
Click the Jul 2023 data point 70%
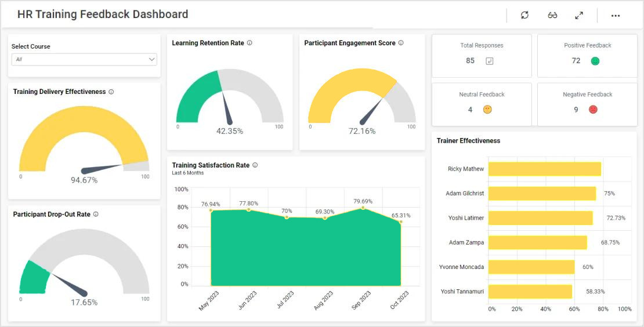(287, 217)
